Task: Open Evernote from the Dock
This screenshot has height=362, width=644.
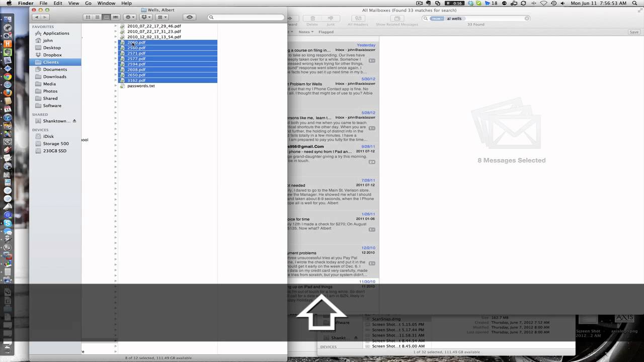Action: click(x=8, y=52)
